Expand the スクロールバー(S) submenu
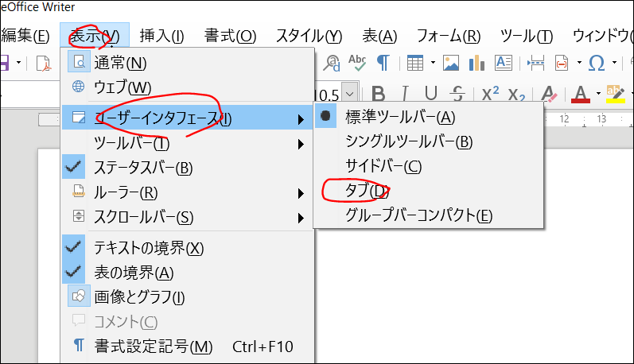The height and width of the screenshot is (364, 634). 188,217
